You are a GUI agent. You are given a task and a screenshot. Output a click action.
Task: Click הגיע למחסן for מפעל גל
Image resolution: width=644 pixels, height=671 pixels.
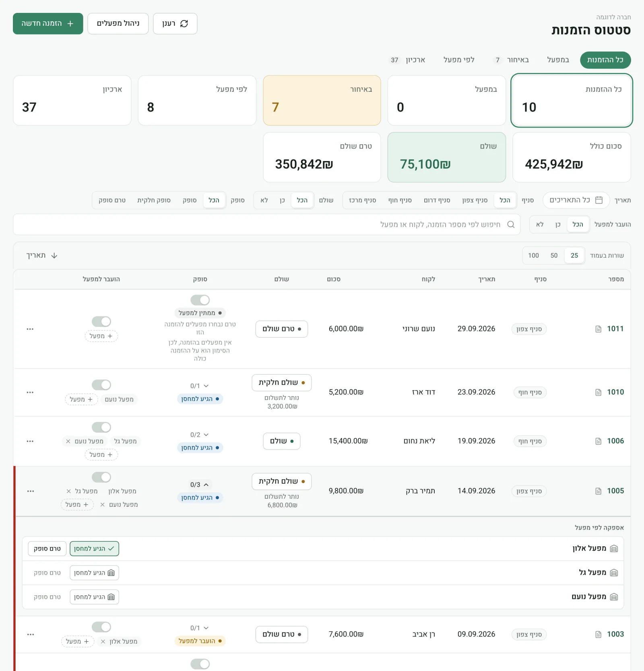point(94,573)
